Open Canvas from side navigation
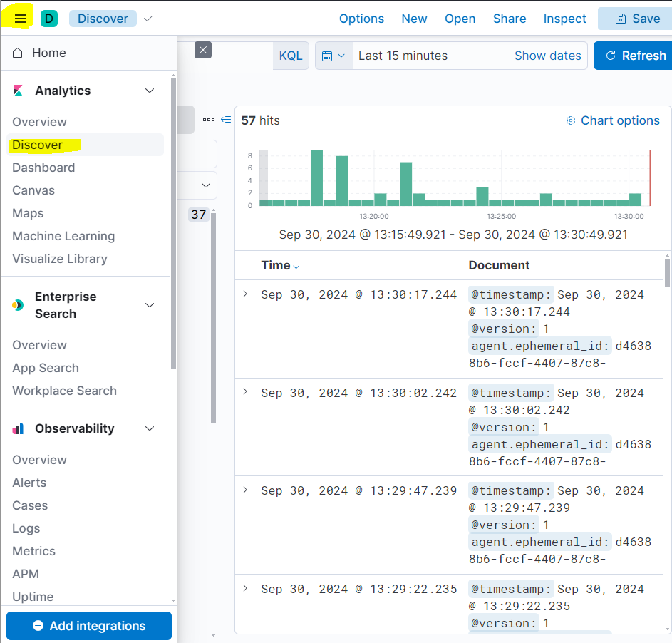 [33, 190]
